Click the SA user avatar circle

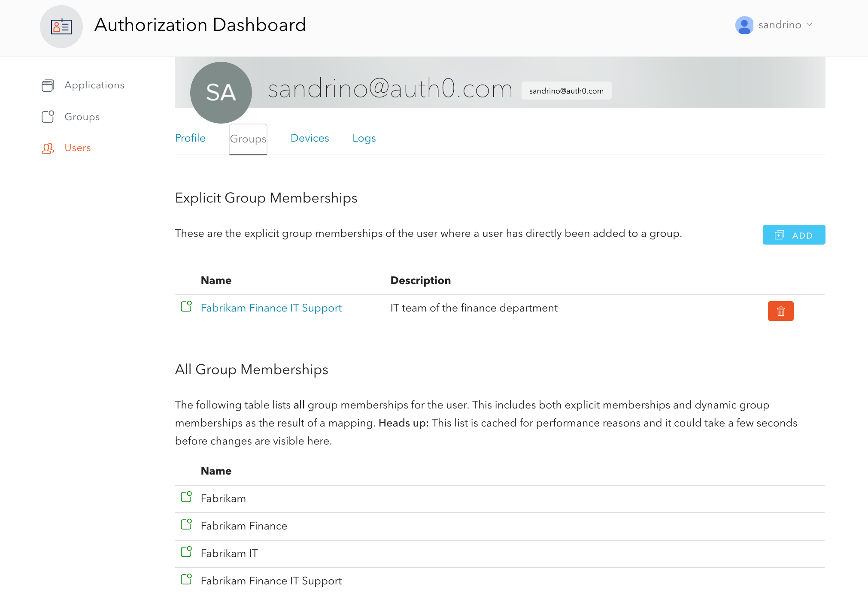(x=221, y=93)
